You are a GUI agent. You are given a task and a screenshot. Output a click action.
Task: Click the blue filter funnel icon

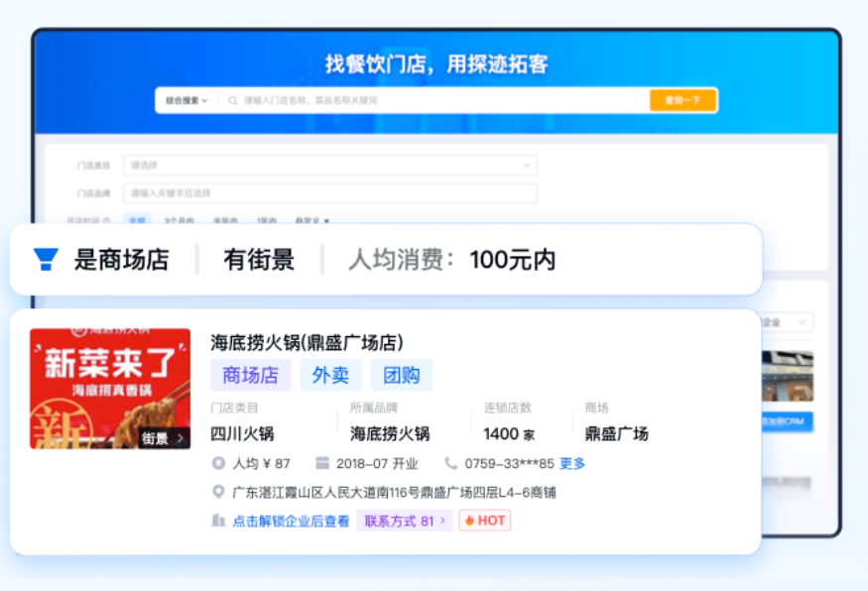click(x=46, y=260)
